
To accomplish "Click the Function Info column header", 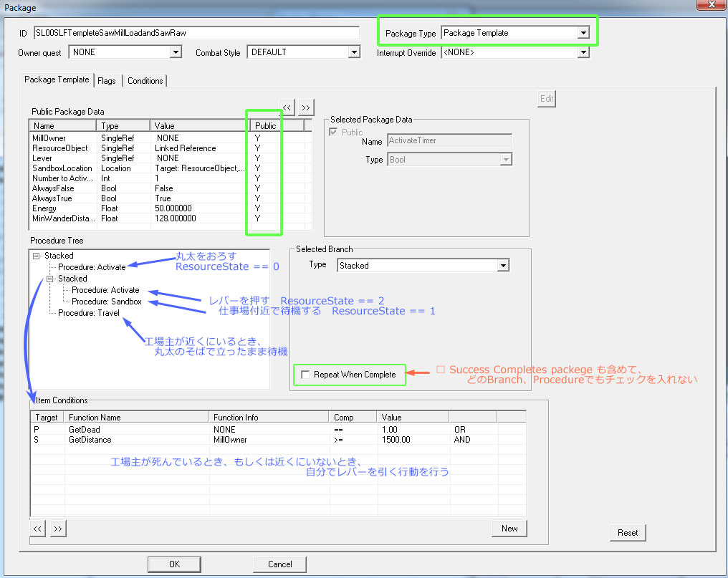I will pyautogui.click(x=269, y=418).
